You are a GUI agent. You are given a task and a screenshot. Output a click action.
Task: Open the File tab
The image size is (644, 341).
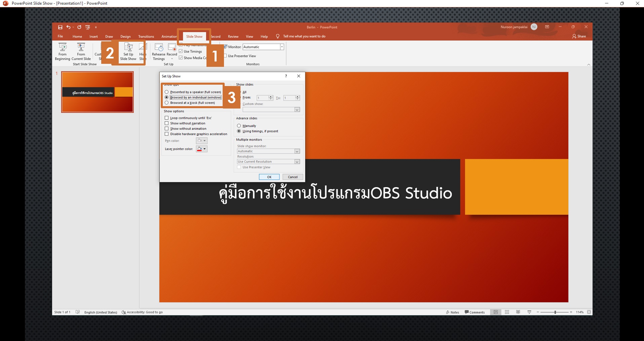[x=60, y=36]
